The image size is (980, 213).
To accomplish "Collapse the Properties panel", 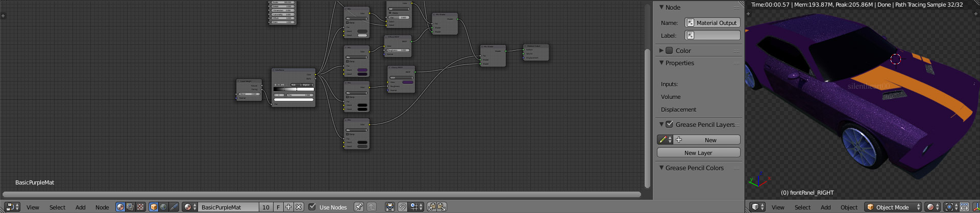I will pos(661,63).
